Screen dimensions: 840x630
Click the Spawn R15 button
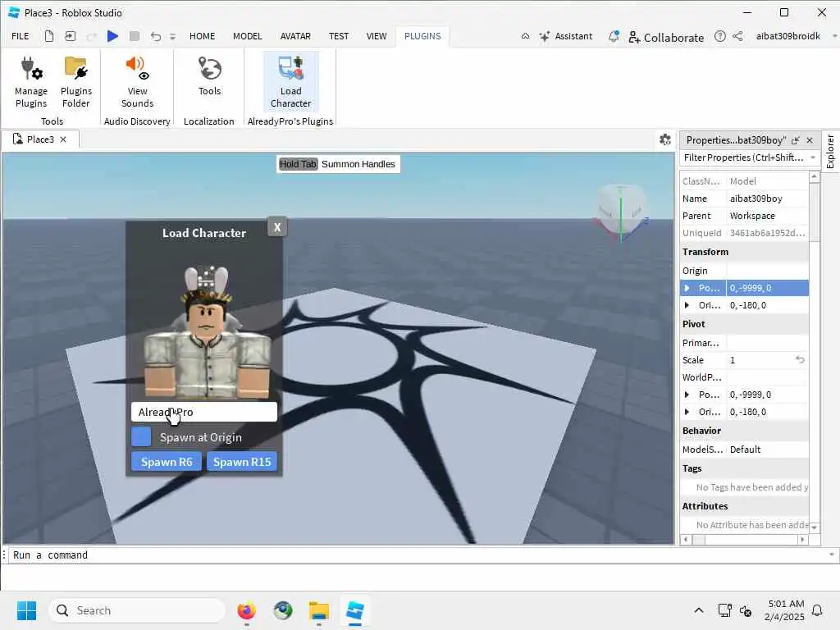point(242,462)
